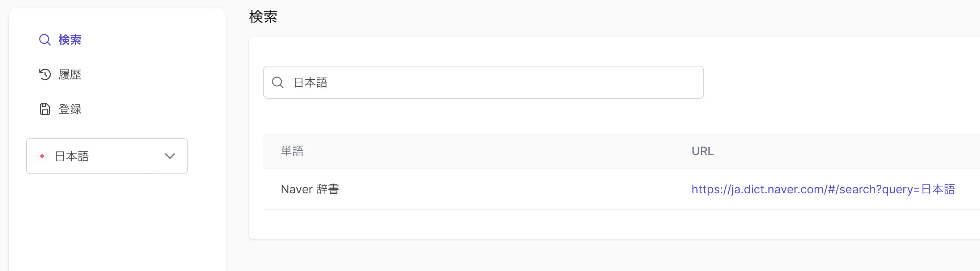Click the floppy disk icon beside 登録
This screenshot has width=980, height=271.
(45, 109)
